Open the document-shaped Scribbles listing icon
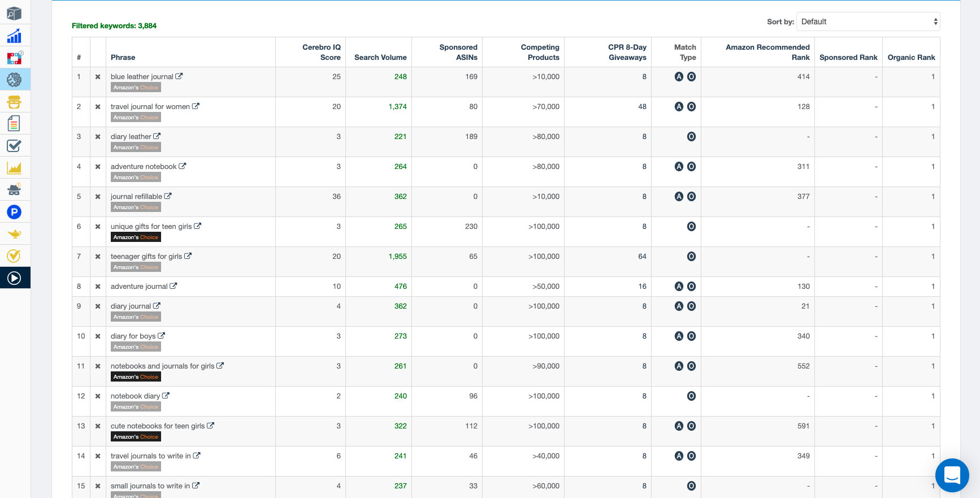Viewport: 980px width, 498px height. (x=14, y=123)
